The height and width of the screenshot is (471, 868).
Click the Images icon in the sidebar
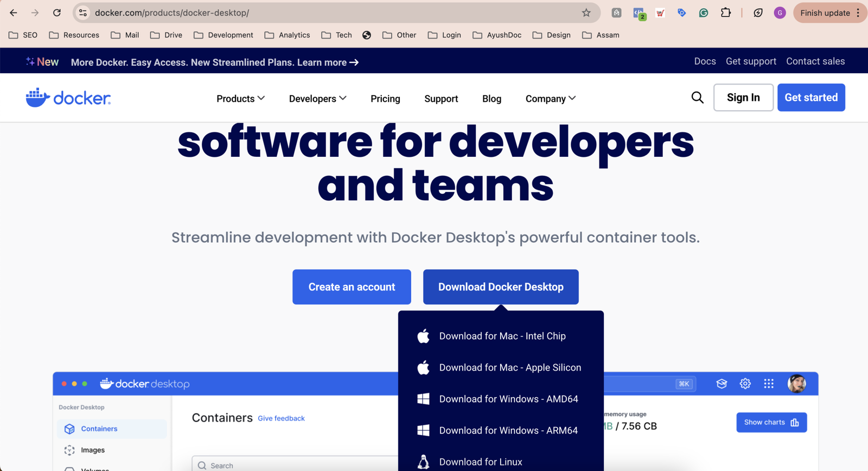tap(69, 450)
